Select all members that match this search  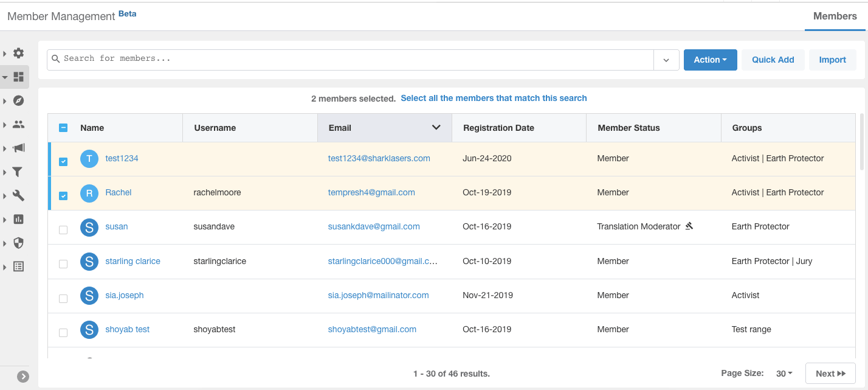point(494,98)
